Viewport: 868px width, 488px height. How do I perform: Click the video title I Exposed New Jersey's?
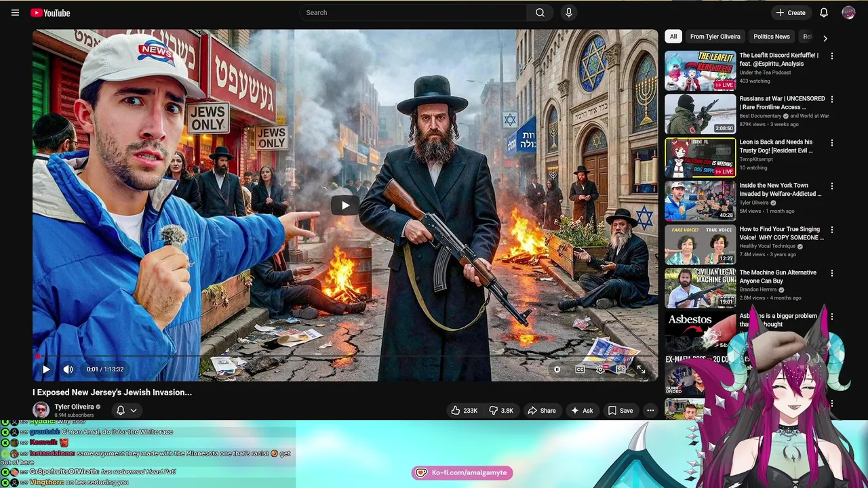112,392
